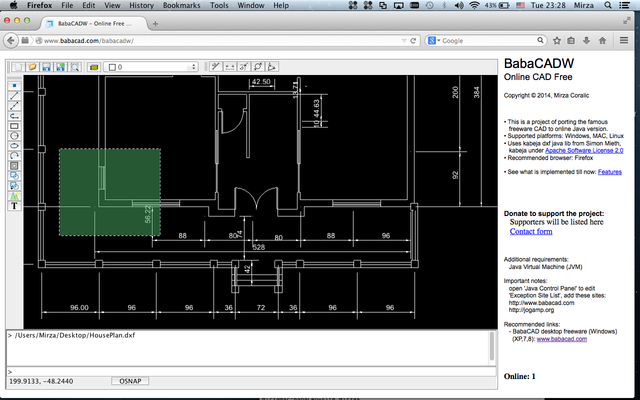Click the 528 dimension value in the drawing
The image size is (640, 400).
click(259, 247)
